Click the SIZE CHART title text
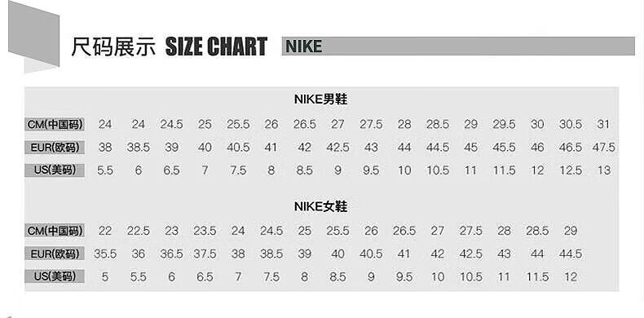 pyautogui.click(x=216, y=46)
